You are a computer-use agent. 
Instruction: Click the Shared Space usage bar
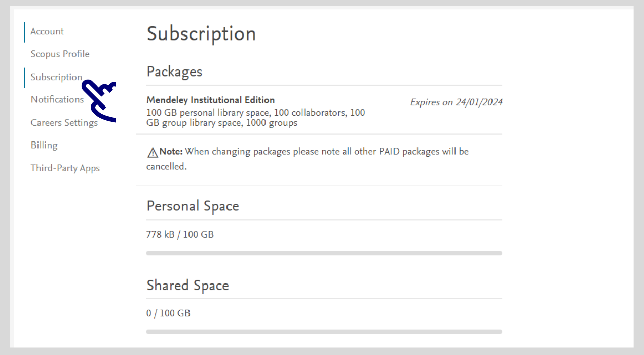(x=324, y=332)
